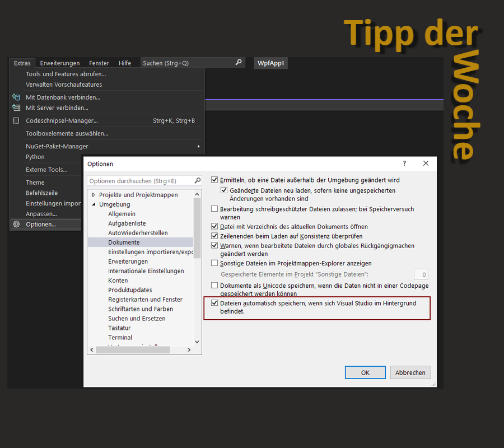This screenshot has width=504, height=448.
Task: Click the help question mark in Optionen dialog
Action: [x=404, y=164]
